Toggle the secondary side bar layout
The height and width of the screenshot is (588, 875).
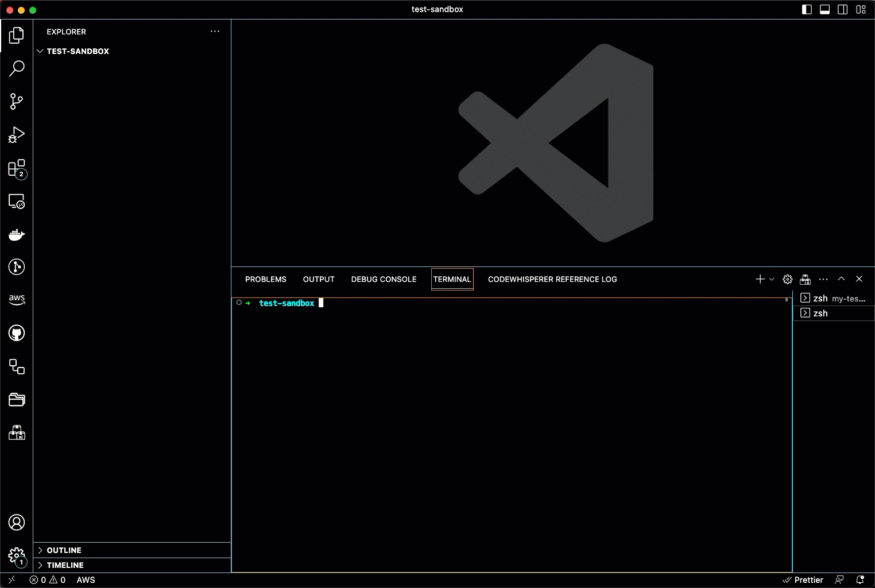point(843,9)
